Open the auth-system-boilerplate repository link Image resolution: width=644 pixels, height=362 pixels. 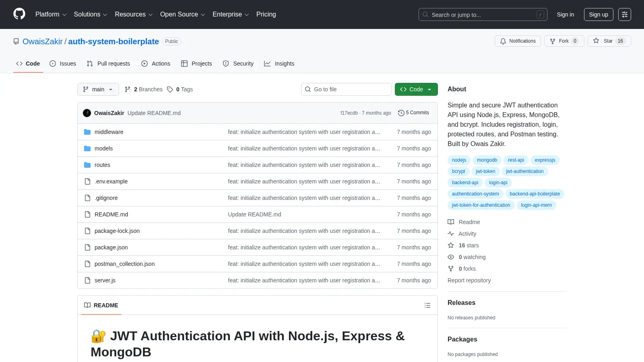(114, 41)
